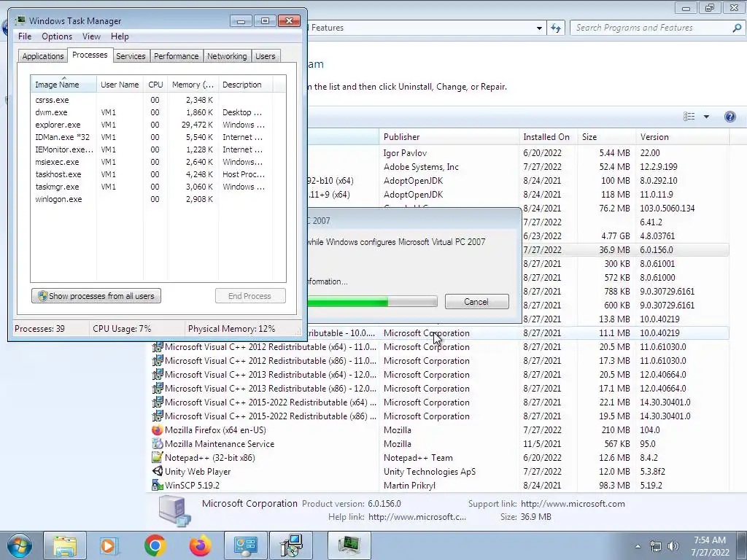
Task: Open the Task Manager File menu
Action: [25, 36]
